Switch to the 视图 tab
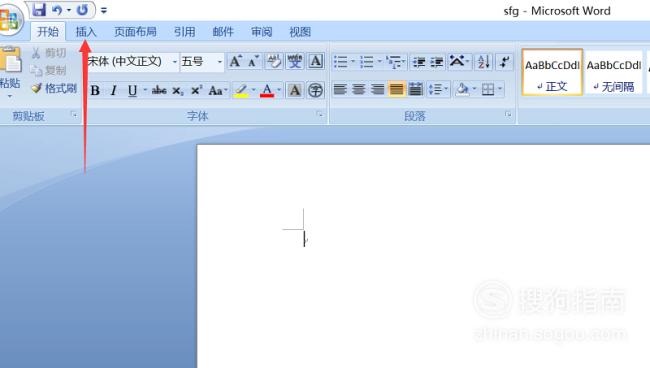The image size is (650, 368). 300,31
